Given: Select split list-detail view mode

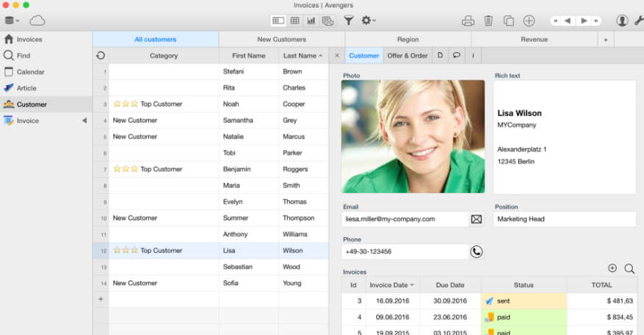Looking at the screenshot, I should point(278,21).
